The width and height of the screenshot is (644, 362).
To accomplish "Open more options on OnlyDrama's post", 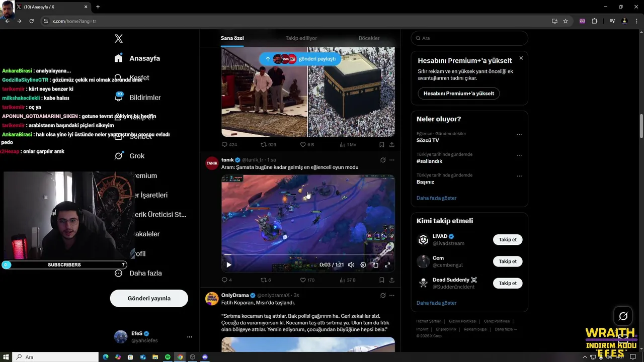I will point(392,295).
